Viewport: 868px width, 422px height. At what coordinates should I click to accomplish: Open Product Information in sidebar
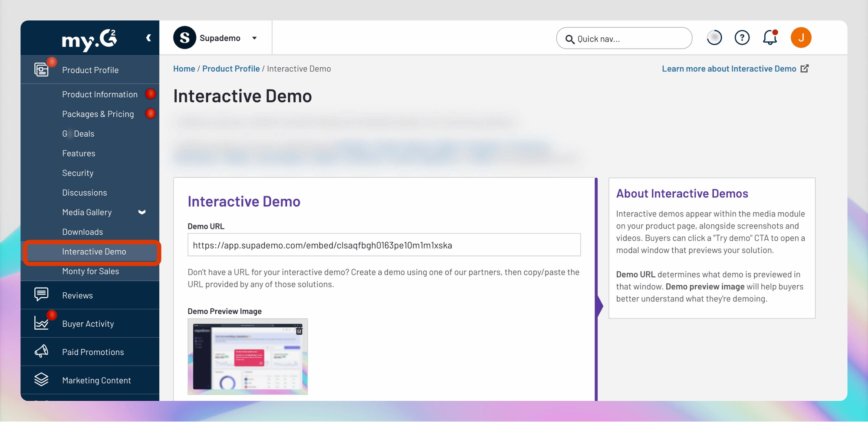[100, 94]
